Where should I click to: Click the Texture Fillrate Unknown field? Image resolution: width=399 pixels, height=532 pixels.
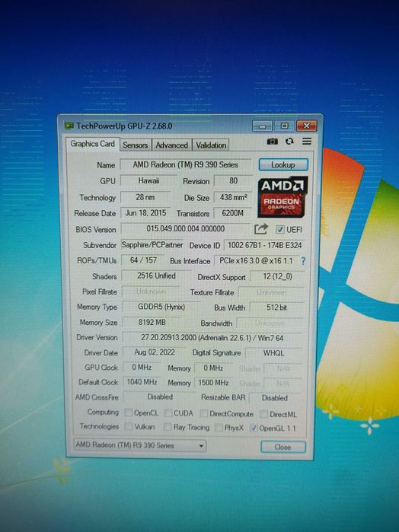pos(271,292)
